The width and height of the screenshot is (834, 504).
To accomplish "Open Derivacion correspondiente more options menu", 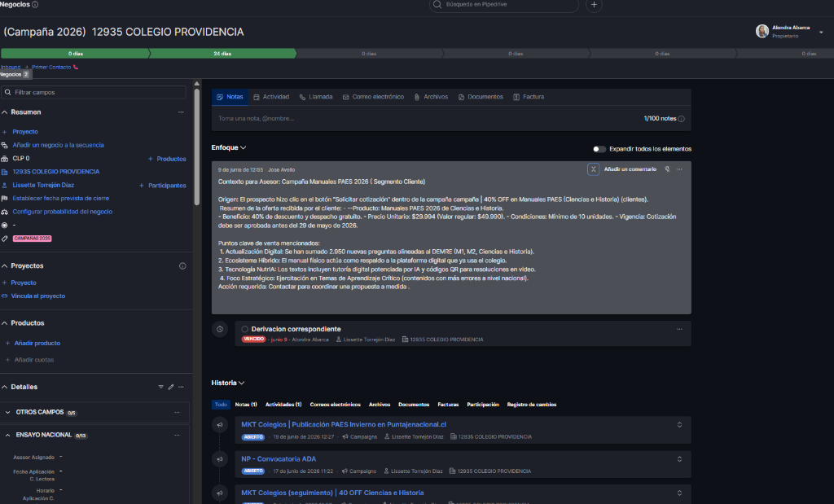I will pyautogui.click(x=680, y=330).
